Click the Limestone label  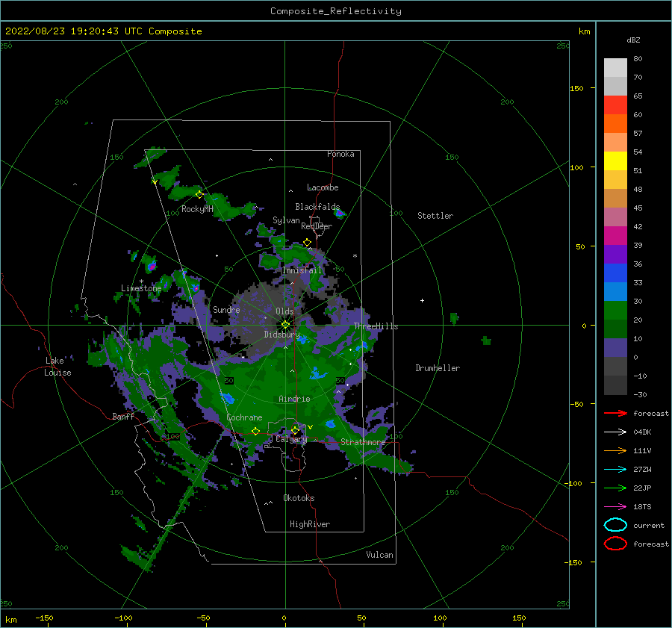[141, 288]
